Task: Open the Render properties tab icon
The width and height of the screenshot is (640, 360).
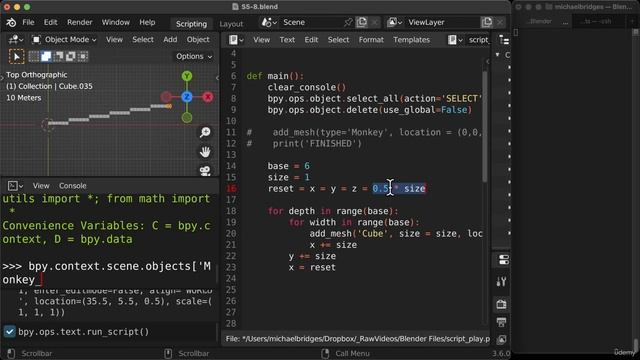Action: 502,304
